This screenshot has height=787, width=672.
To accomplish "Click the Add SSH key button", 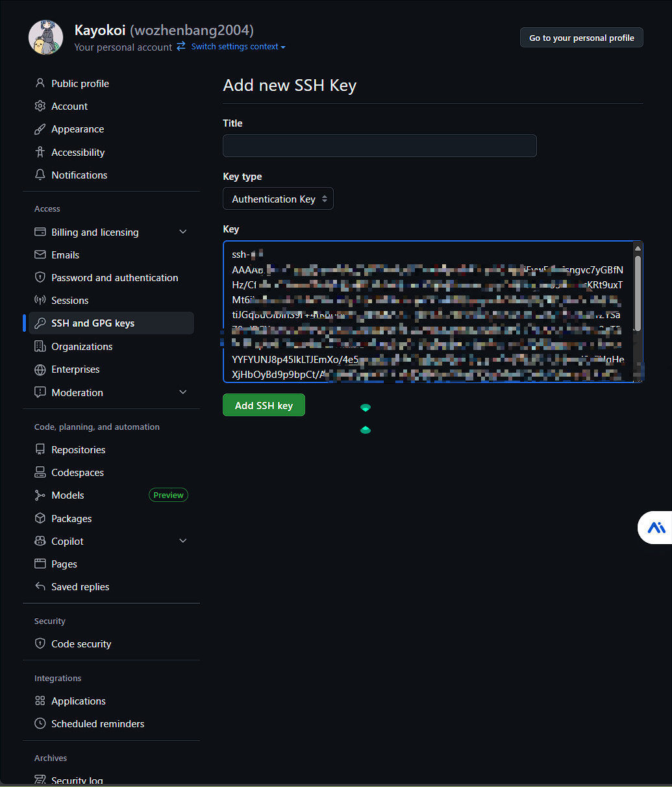I will (264, 405).
